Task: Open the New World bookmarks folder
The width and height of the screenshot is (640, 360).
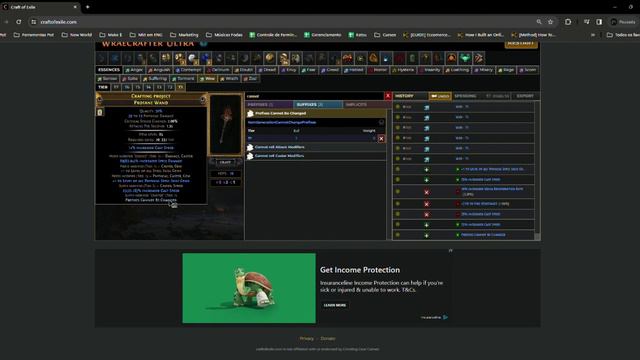Action: coord(77,35)
